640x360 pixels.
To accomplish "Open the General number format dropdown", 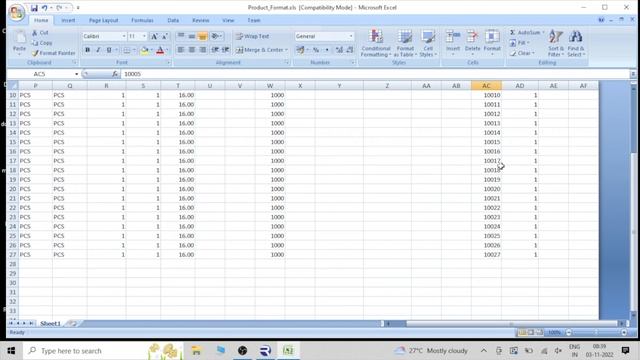I will pos(351,36).
